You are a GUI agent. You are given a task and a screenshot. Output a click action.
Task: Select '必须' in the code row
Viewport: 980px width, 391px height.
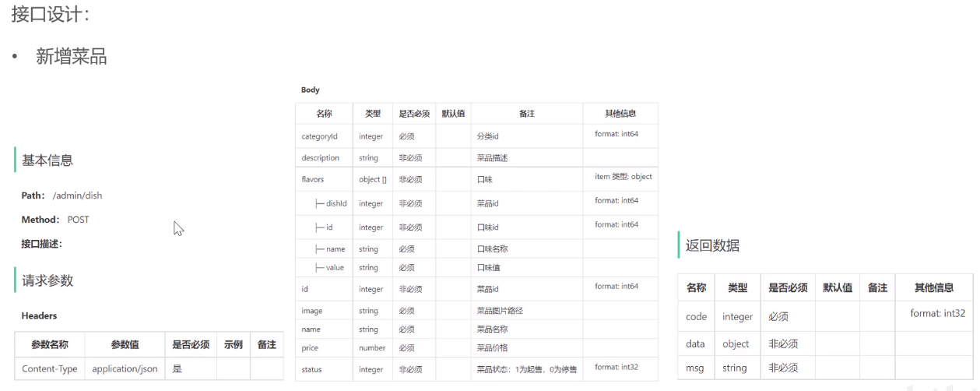click(778, 316)
